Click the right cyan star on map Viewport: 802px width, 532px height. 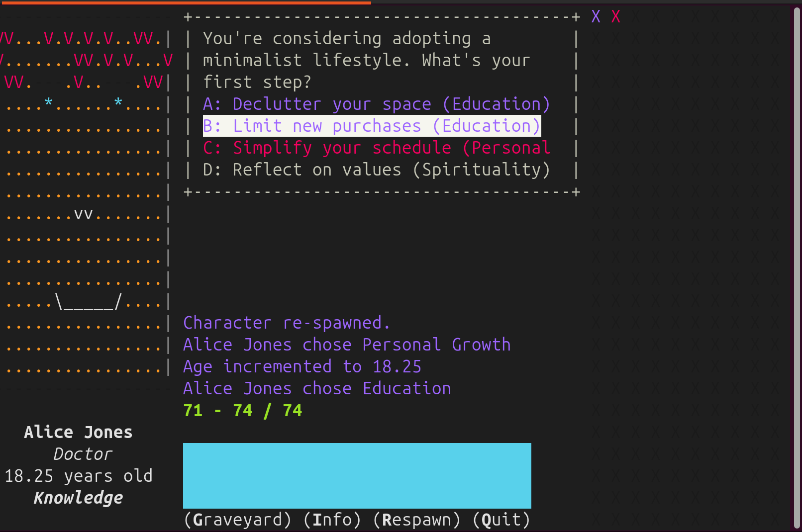118,102
